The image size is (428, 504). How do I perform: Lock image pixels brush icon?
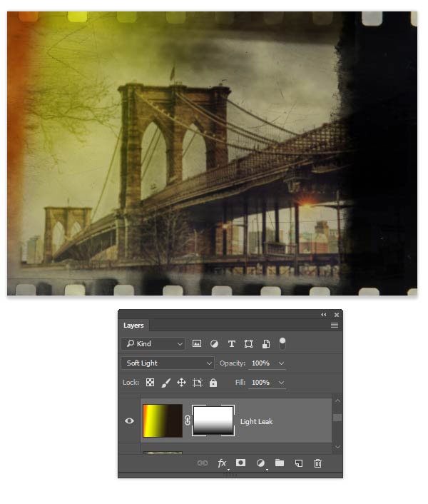coord(165,383)
